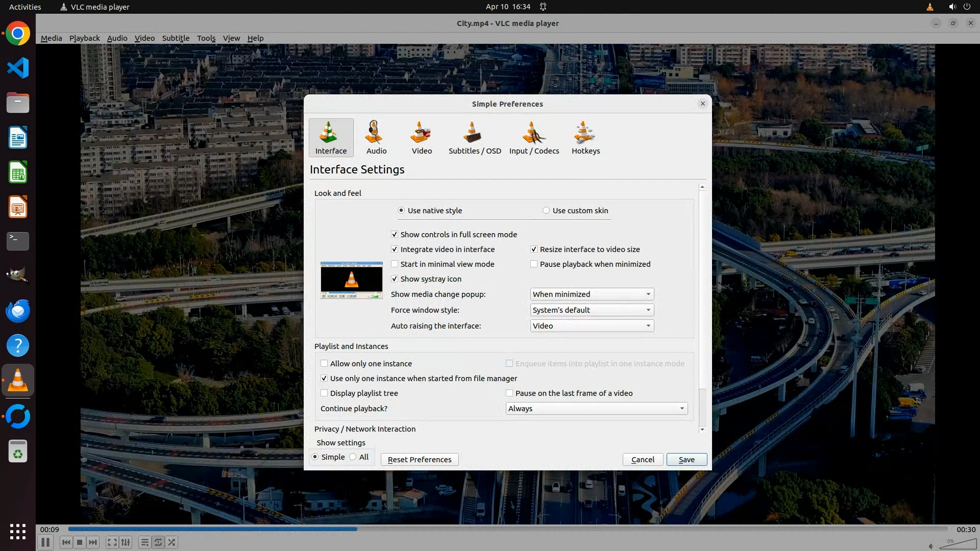This screenshot has height=551, width=980.
Task: Open the Hotkeys preferences category
Action: [x=585, y=138]
